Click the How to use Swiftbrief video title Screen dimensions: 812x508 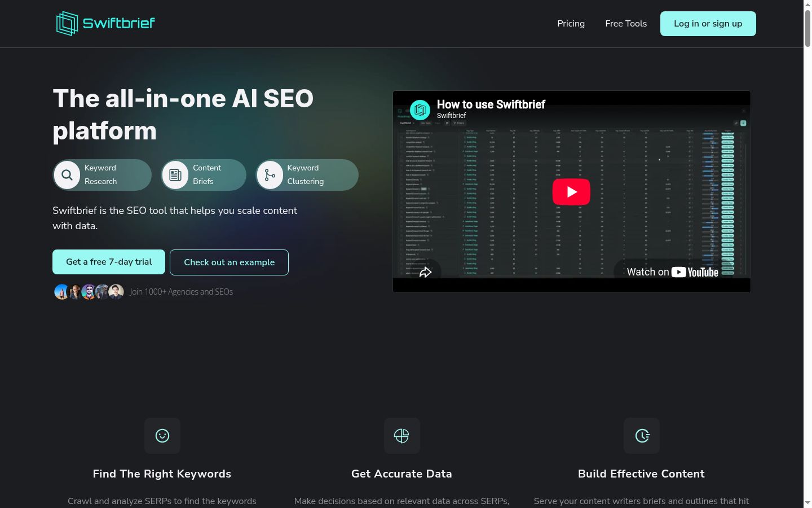point(491,104)
